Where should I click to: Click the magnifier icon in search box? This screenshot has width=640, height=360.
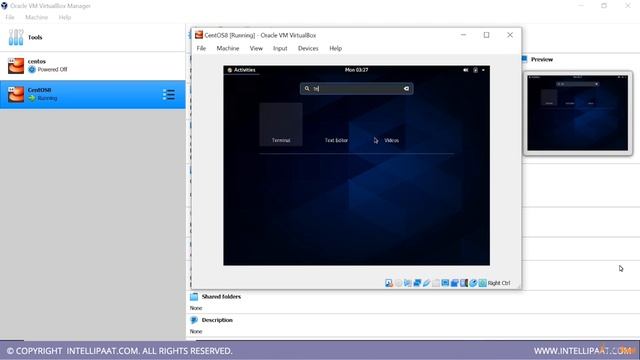(x=307, y=89)
